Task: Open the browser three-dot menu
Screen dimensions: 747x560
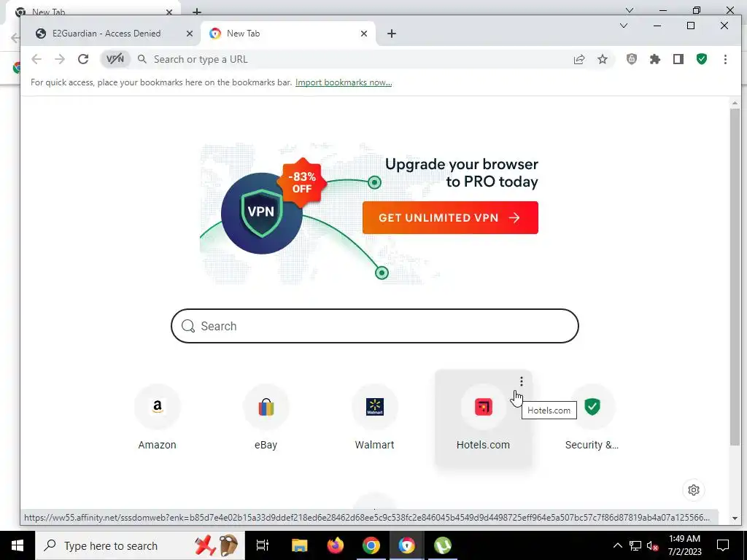Action: pos(725,59)
